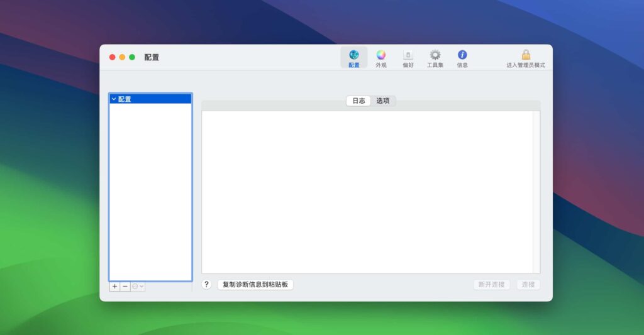The width and height of the screenshot is (644, 335).
Task: Minimize window with yellow button
Action: pos(122,57)
